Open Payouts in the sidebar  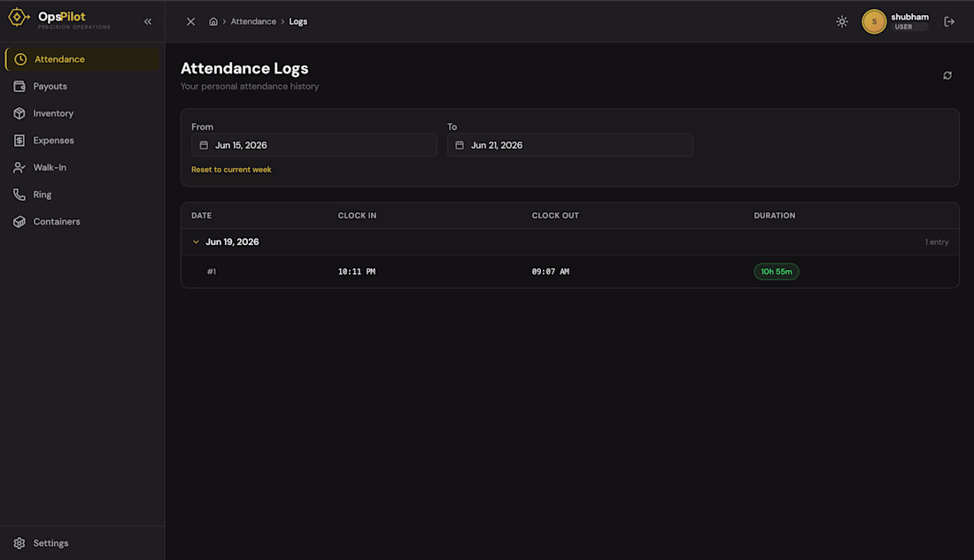(82, 87)
